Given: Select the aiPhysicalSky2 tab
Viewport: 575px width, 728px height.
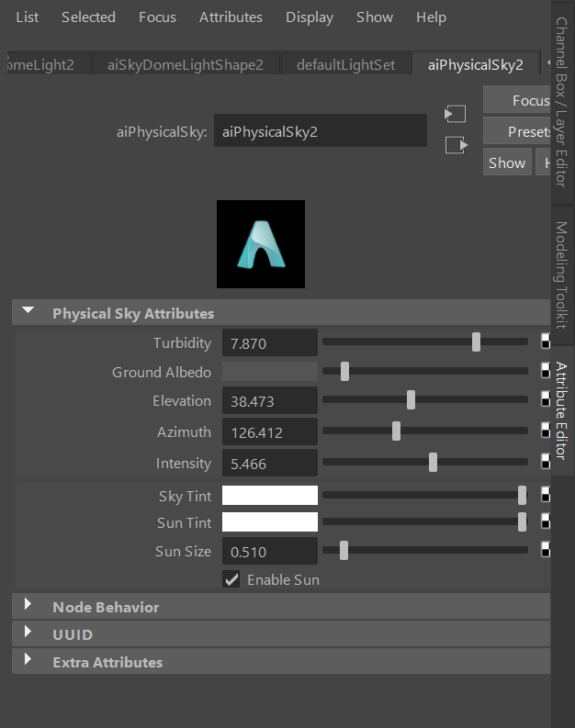Looking at the screenshot, I should 475,64.
